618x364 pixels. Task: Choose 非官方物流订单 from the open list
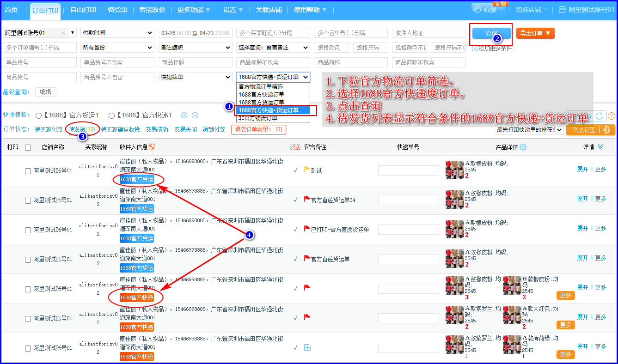tap(273, 118)
